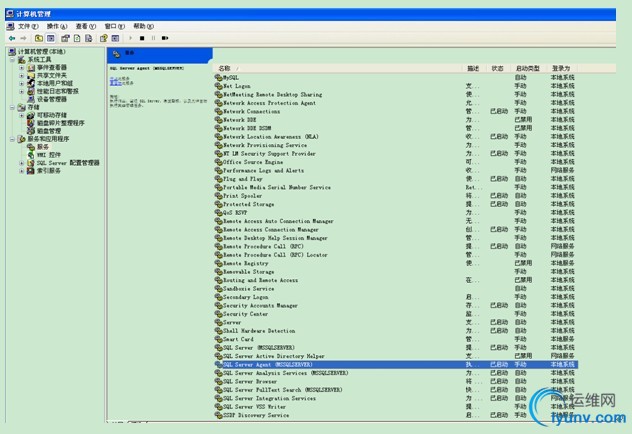The height and width of the screenshot is (434, 632).
Task: Select the Print Spooler service row
Action: 396,196
